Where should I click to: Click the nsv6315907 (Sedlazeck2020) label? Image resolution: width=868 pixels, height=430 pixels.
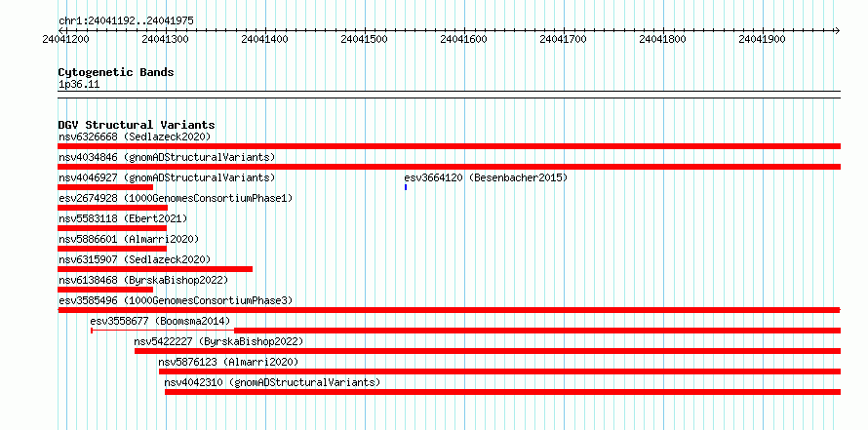tap(135, 259)
